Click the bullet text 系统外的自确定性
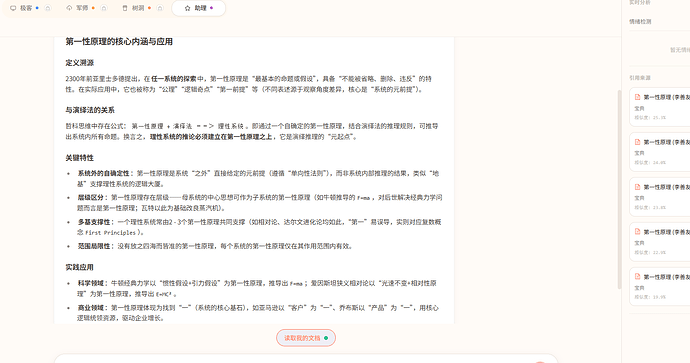 (x=103, y=173)
